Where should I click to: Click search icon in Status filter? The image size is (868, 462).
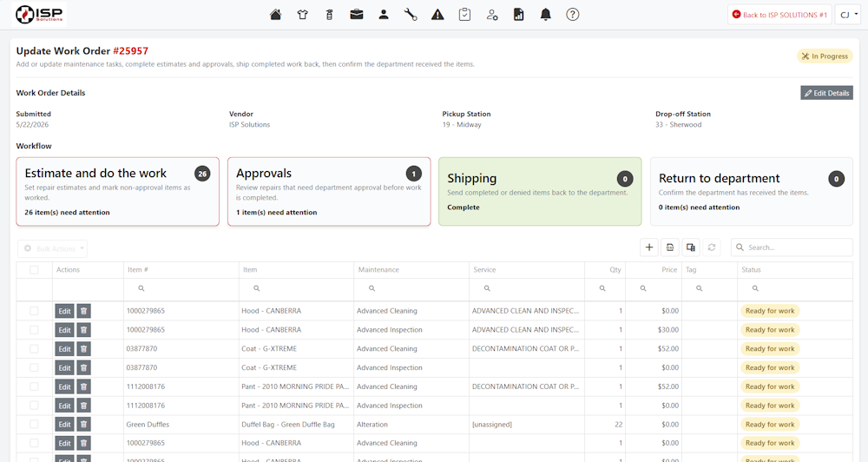(x=755, y=288)
